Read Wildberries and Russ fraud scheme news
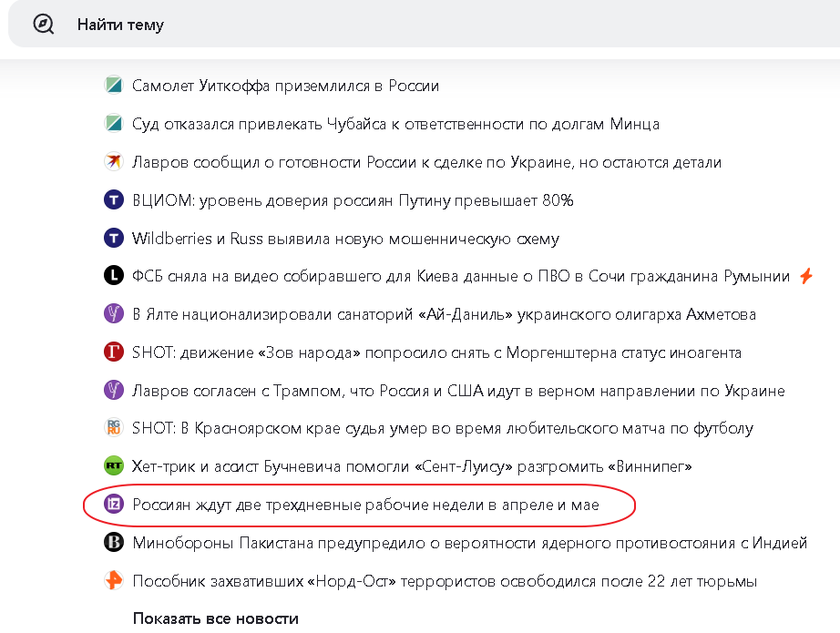840x633 pixels. coord(345,239)
